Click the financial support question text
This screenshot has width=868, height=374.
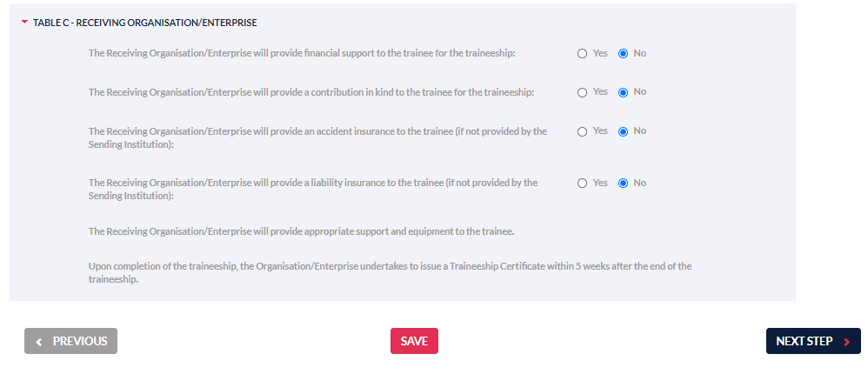[x=302, y=53]
